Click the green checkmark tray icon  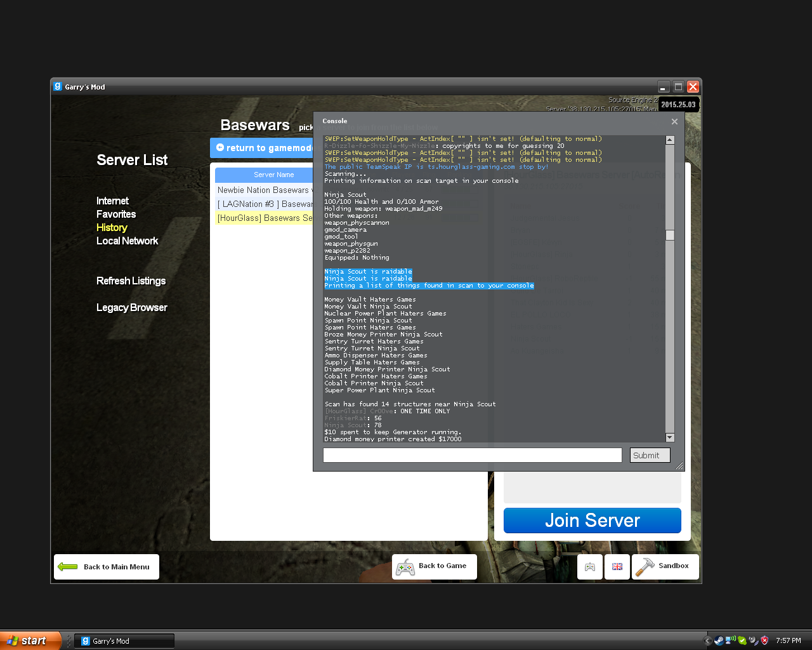pos(742,640)
